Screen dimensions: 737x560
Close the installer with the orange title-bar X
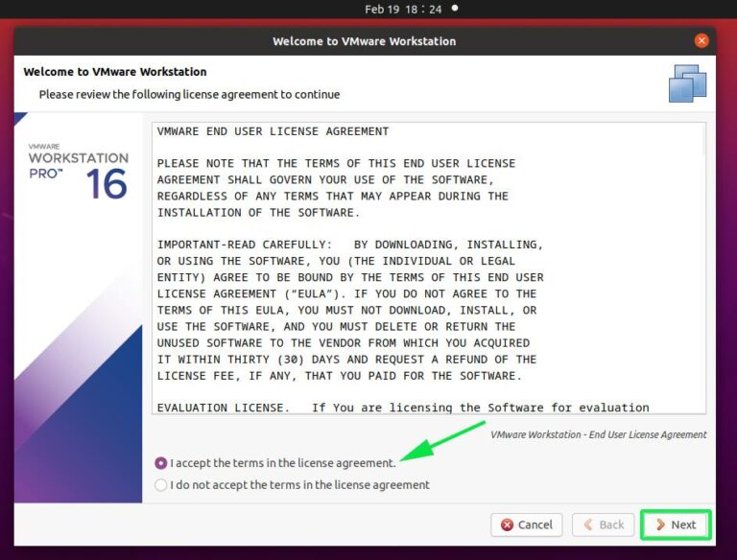pyautogui.click(x=701, y=41)
